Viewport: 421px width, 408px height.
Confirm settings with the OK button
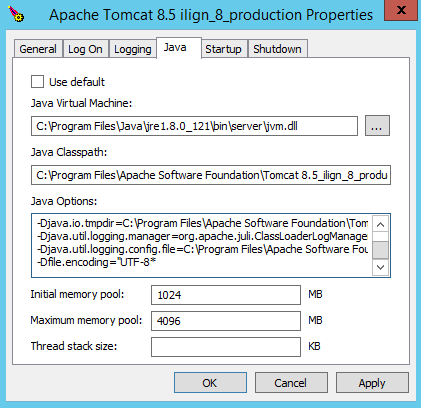click(210, 383)
